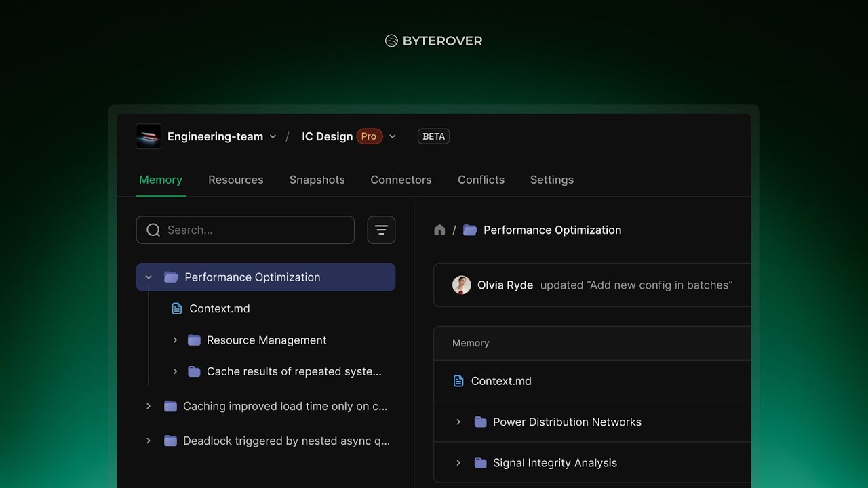Open the Engineering-team workspace dropdown
The image size is (868, 488).
pos(273,136)
